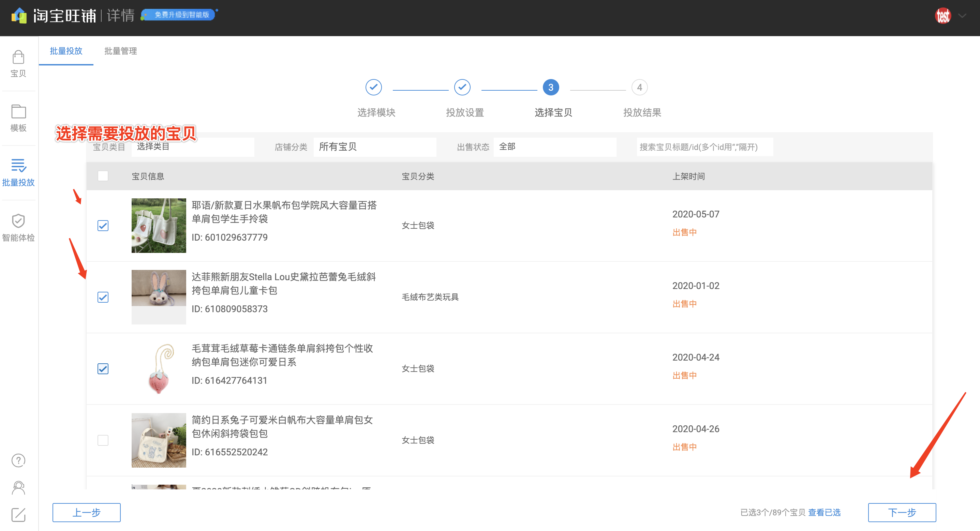Toggle the select-all checkbox in table header

point(103,176)
